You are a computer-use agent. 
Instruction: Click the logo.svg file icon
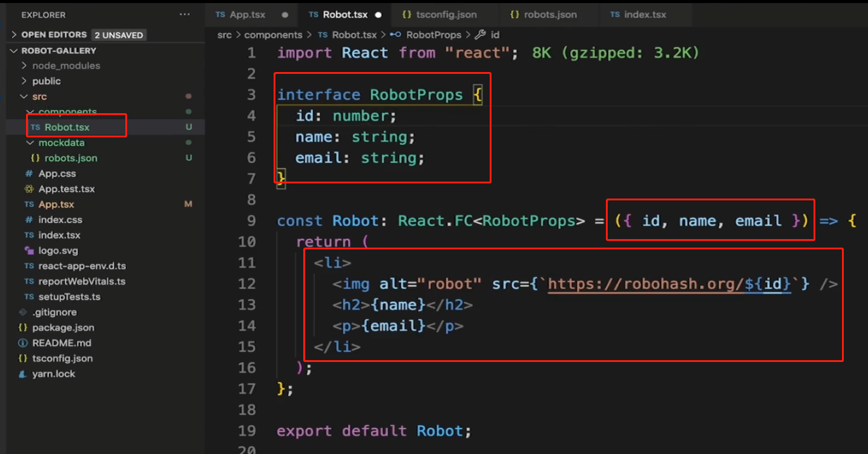[28, 251]
